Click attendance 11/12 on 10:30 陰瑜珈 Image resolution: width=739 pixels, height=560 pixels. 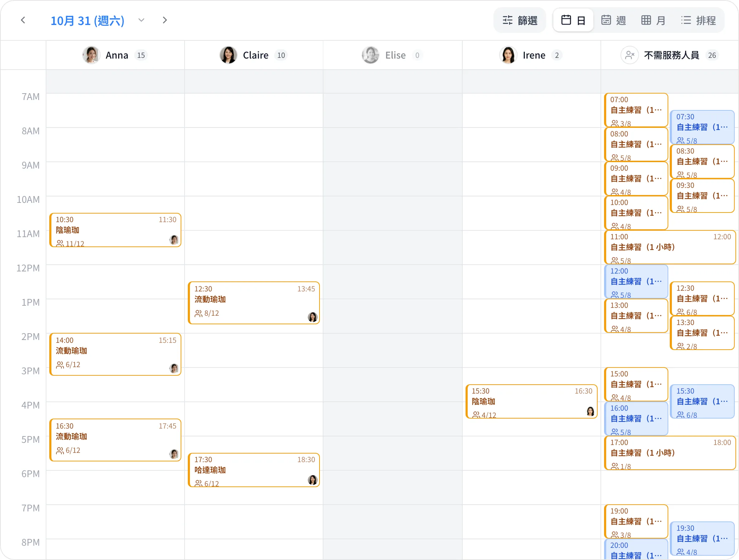[70, 244]
